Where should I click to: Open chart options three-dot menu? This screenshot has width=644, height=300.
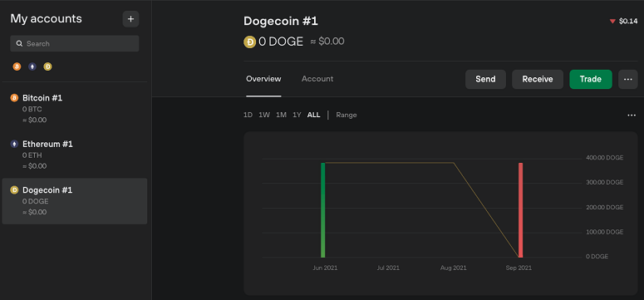(632, 116)
